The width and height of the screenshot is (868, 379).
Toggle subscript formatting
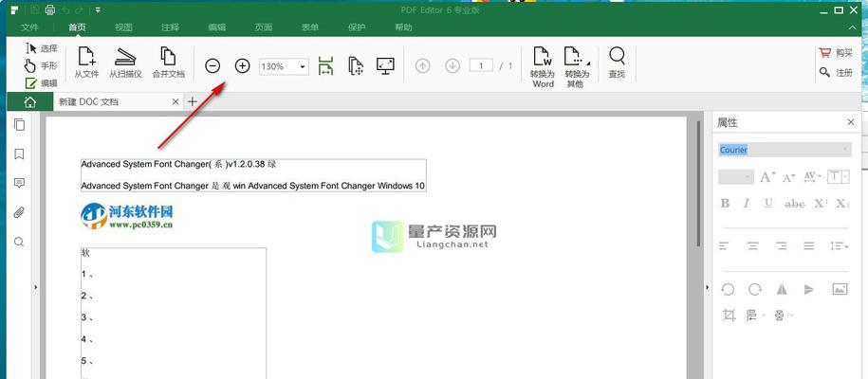tap(842, 204)
